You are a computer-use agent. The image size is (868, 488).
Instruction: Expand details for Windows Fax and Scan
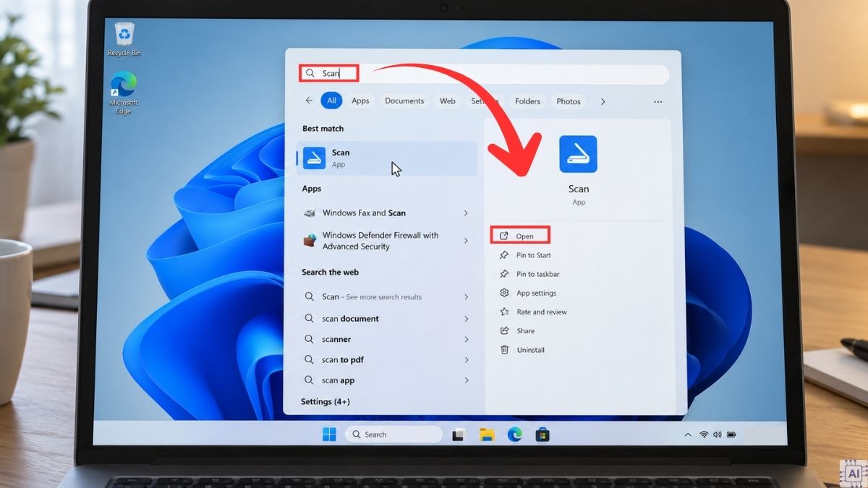coord(466,213)
